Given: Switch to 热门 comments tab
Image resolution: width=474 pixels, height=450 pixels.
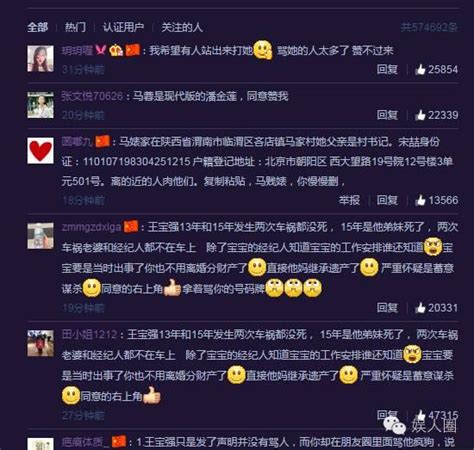Looking at the screenshot, I should 75,27.
